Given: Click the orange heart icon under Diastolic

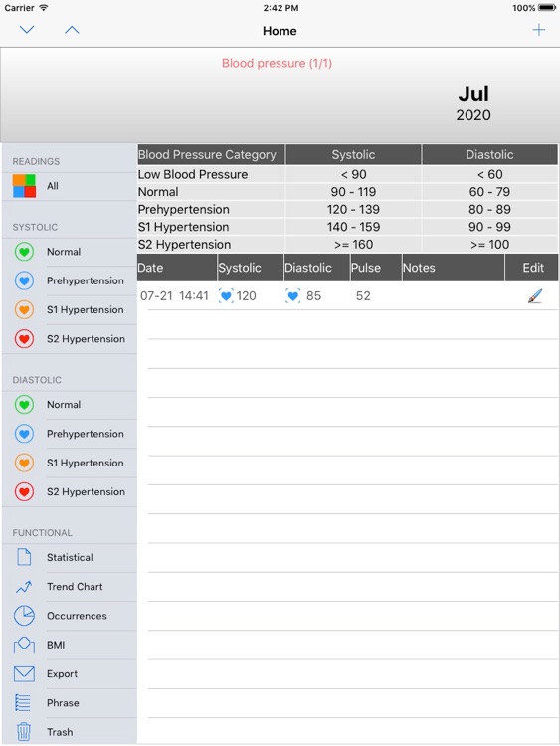Looking at the screenshot, I should point(24,463).
